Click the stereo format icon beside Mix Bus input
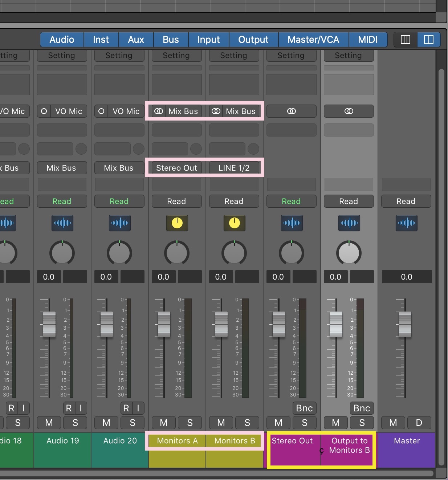448x480 pixels. [x=159, y=111]
